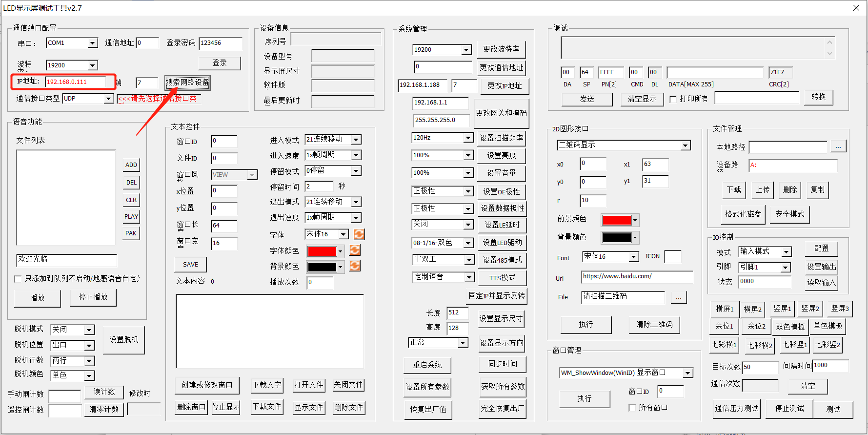
Task: Open the 脱机模式 dropdown
Action: tap(89, 330)
